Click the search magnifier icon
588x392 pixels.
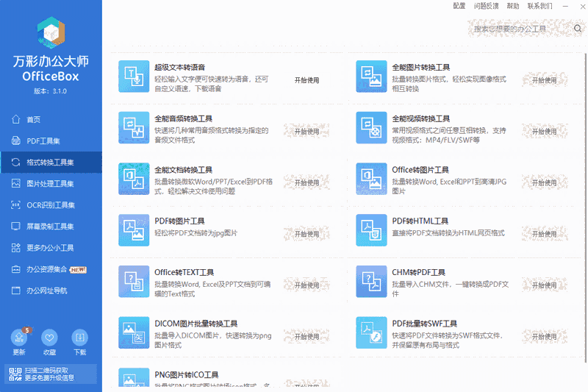pos(578,29)
